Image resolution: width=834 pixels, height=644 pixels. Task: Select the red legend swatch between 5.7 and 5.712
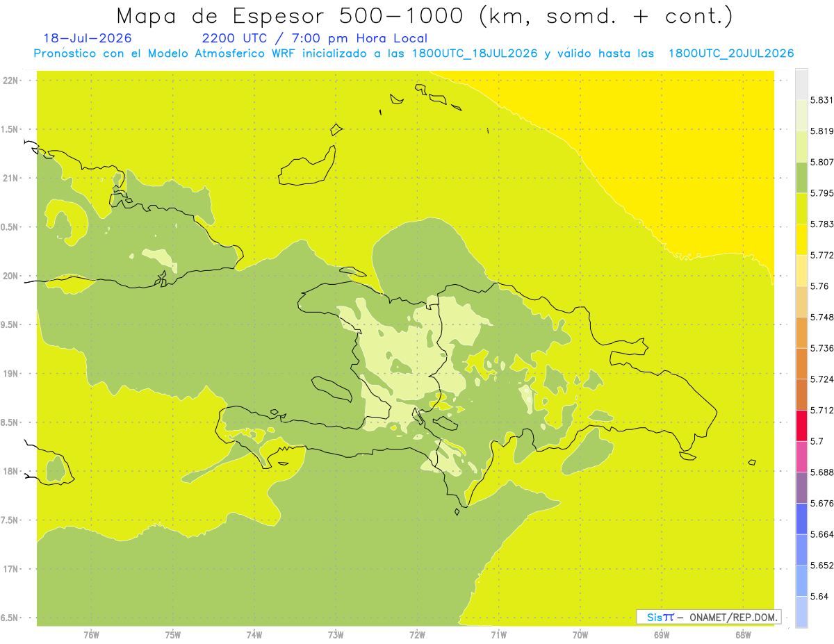801,425
